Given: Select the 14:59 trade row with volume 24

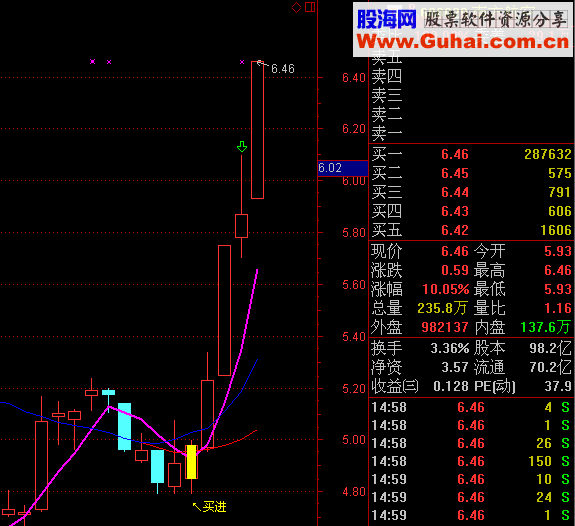Looking at the screenshot, I should [x=471, y=497].
